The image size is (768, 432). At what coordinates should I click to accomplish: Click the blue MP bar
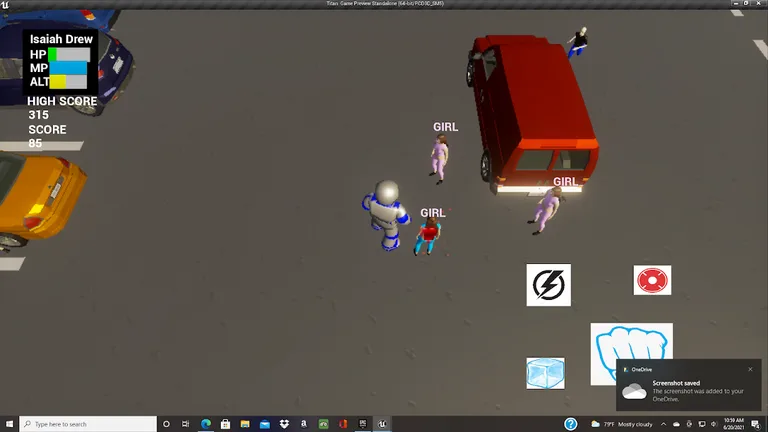(x=70, y=68)
